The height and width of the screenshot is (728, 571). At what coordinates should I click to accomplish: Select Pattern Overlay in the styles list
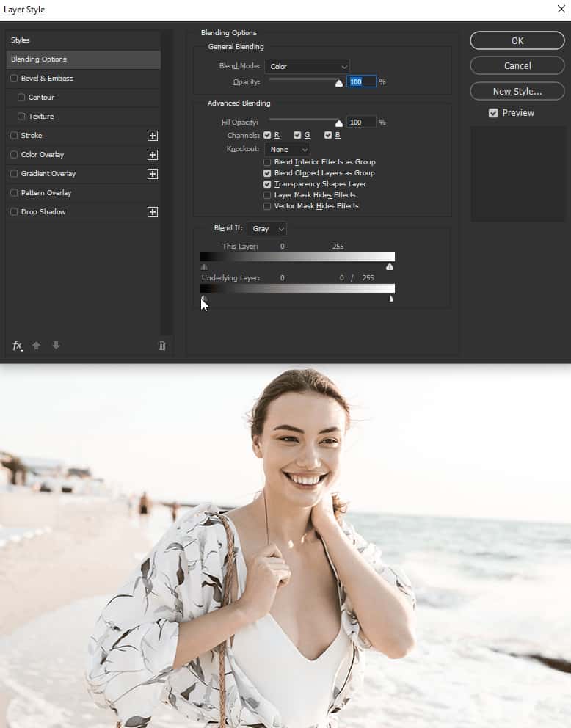46,193
